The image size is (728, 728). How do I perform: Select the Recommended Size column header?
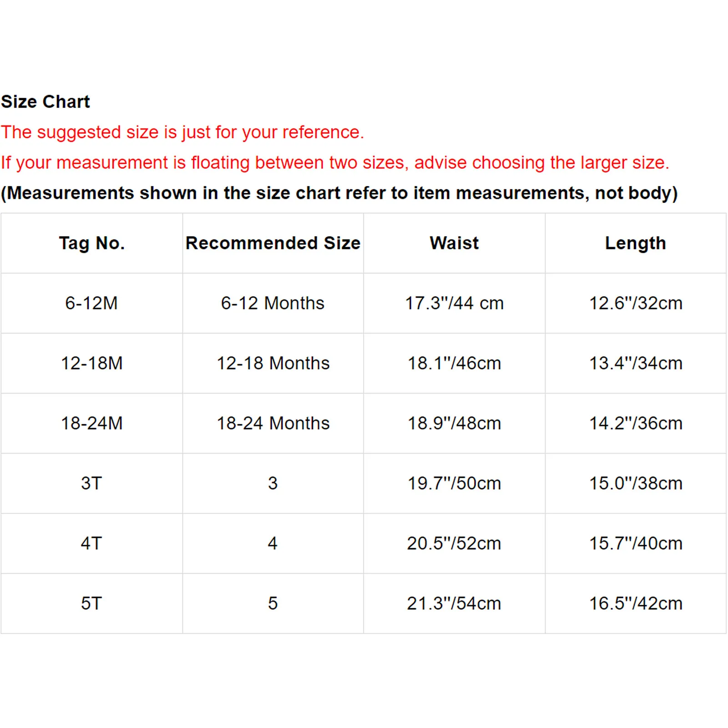pyautogui.click(x=273, y=243)
